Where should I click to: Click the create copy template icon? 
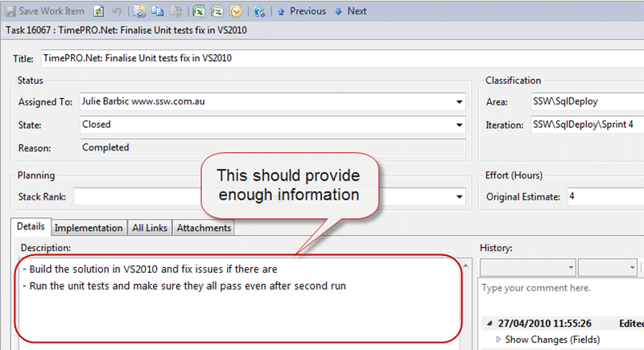pos(176,11)
